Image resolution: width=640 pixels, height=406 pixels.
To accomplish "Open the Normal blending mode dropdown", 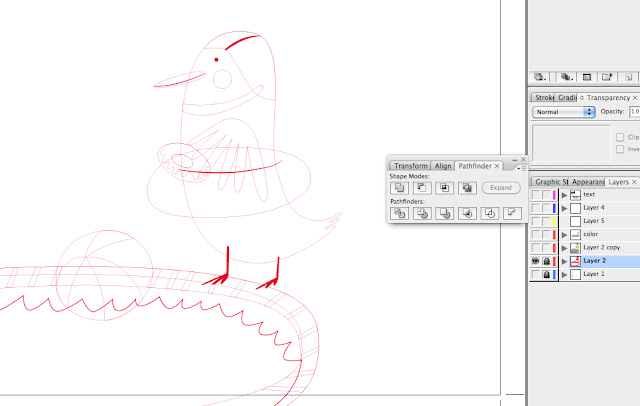I will pos(564,112).
